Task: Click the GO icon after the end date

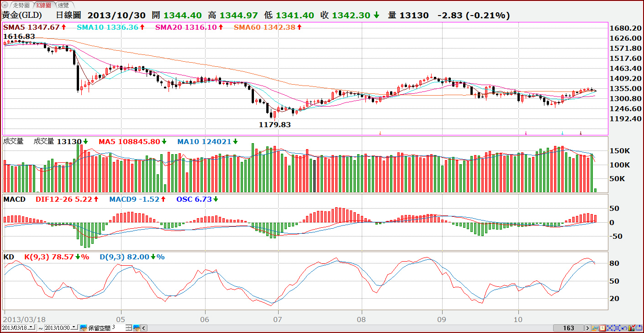Action: tap(83, 328)
